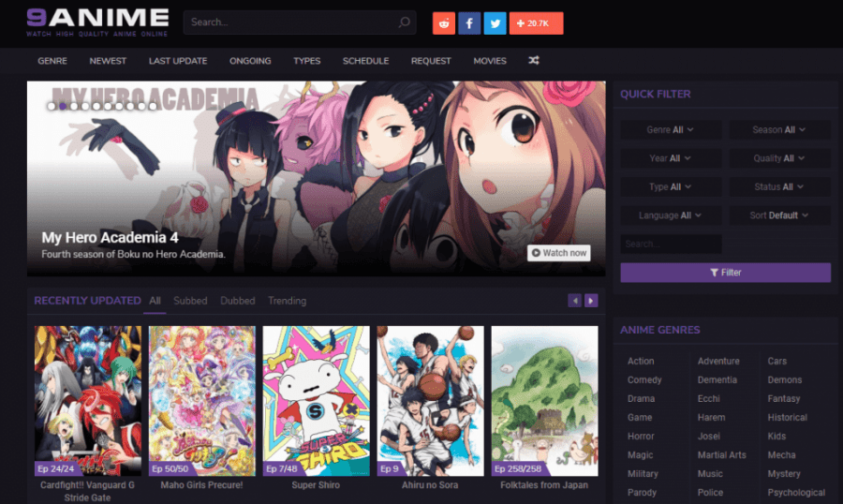The height and width of the screenshot is (504, 843).
Task: Switch to the Trending tab
Action: coord(288,301)
